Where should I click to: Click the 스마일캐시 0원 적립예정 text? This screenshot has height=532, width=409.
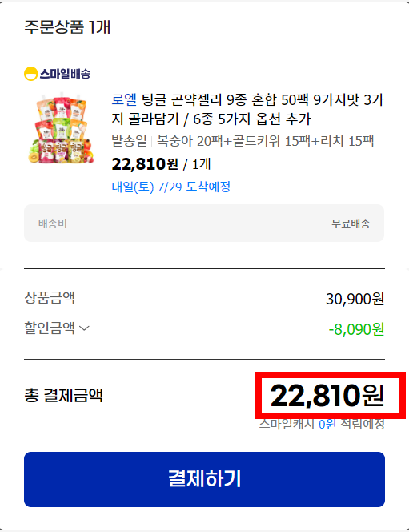(x=322, y=424)
